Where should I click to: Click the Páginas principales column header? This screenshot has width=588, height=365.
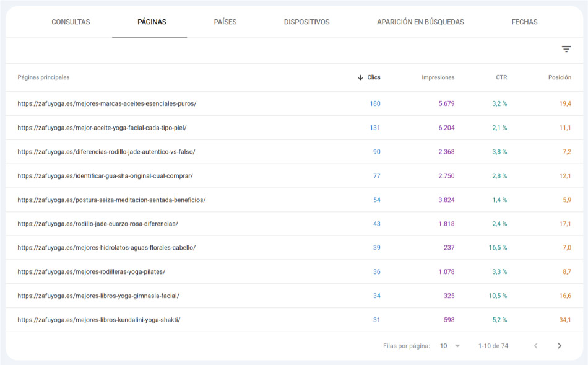[43, 77]
